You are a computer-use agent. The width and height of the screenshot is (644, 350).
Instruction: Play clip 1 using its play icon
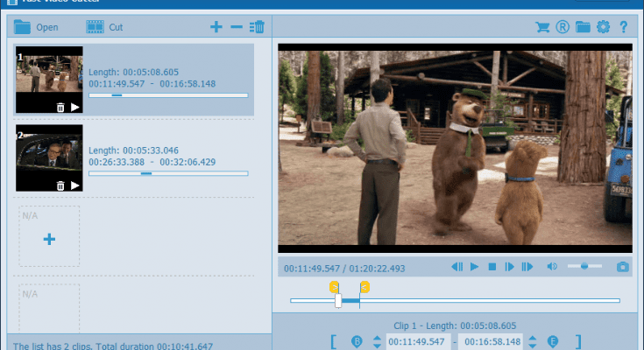click(74, 108)
